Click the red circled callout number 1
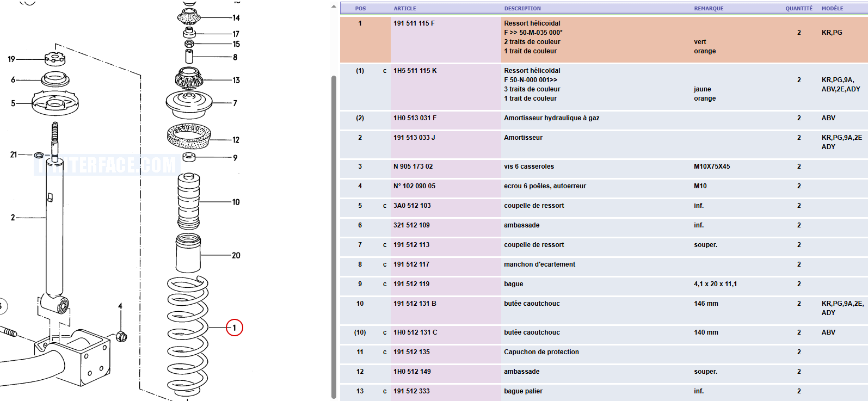The width and height of the screenshot is (868, 401). pos(234,328)
